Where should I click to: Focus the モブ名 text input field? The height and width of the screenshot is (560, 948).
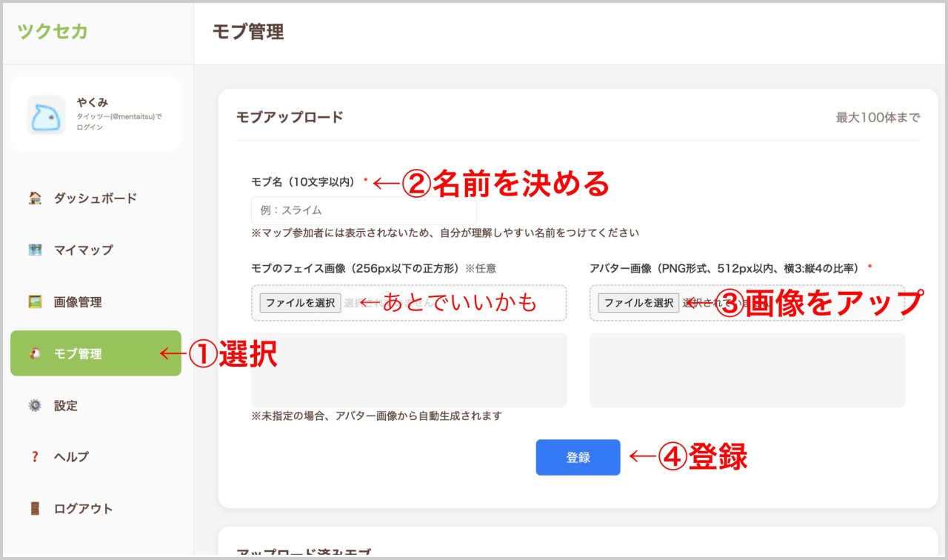click(364, 210)
